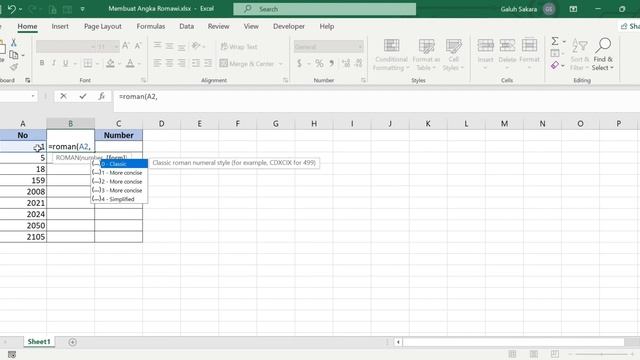
Task: Open Find & Select menu
Action: click(x=603, y=55)
